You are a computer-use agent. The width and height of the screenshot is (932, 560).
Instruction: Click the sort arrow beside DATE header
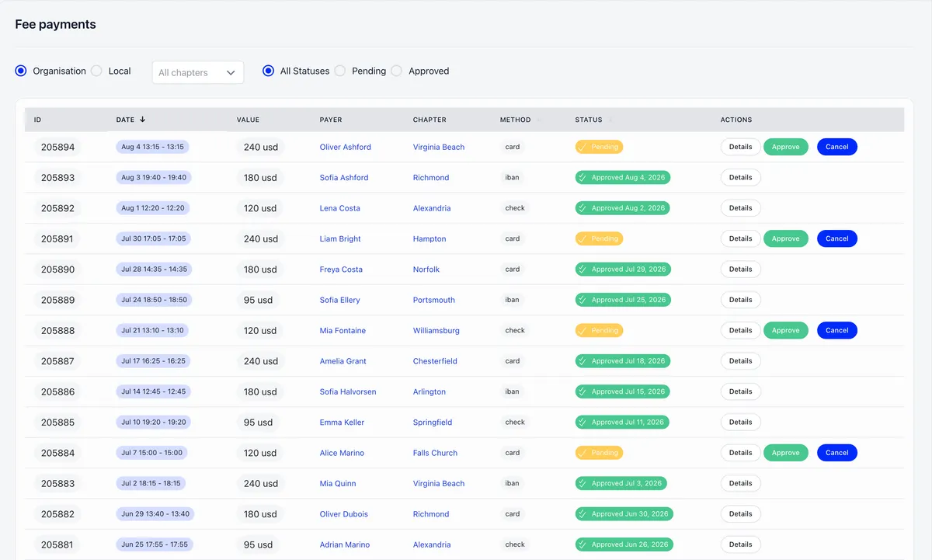click(143, 120)
